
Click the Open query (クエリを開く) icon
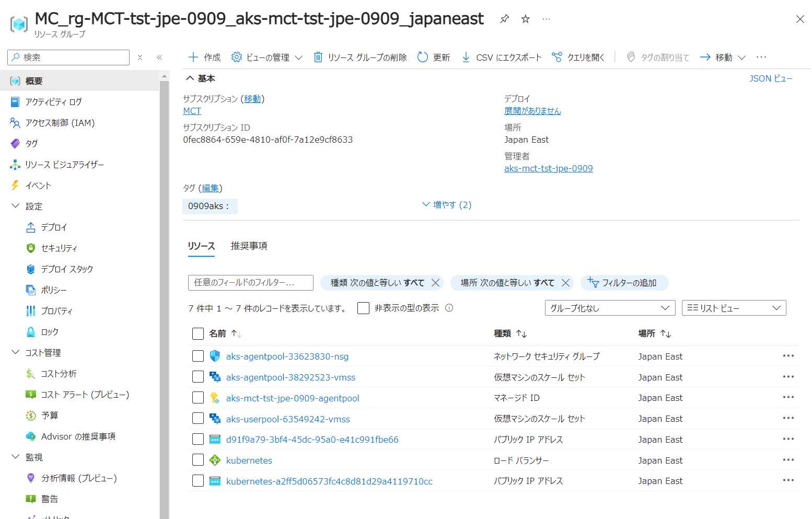[x=557, y=57]
